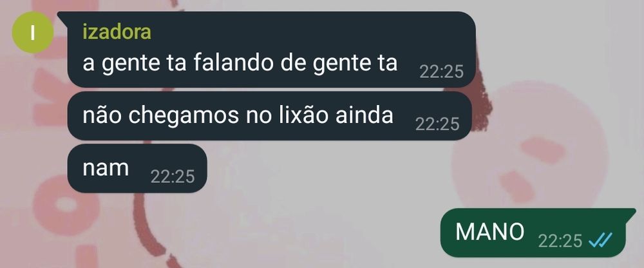Click the timestamp of the first izadora message
Image resolution: width=644 pixels, height=268 pixels.
[442, 72]
